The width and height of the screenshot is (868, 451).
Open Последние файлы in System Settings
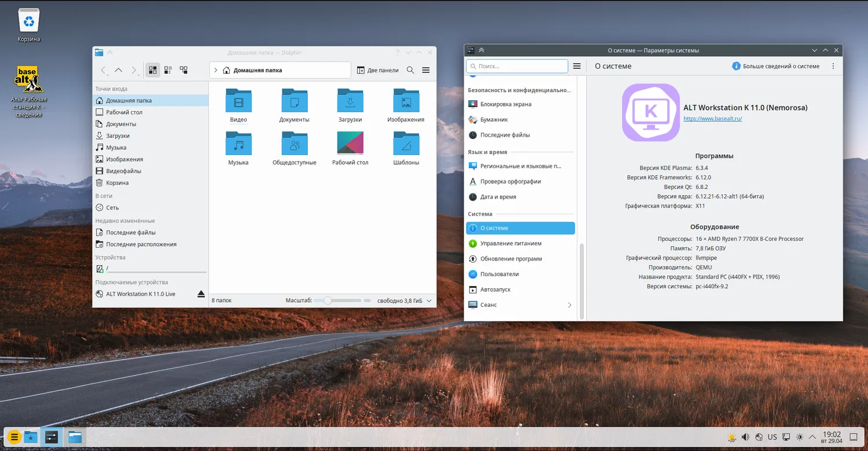520,135
